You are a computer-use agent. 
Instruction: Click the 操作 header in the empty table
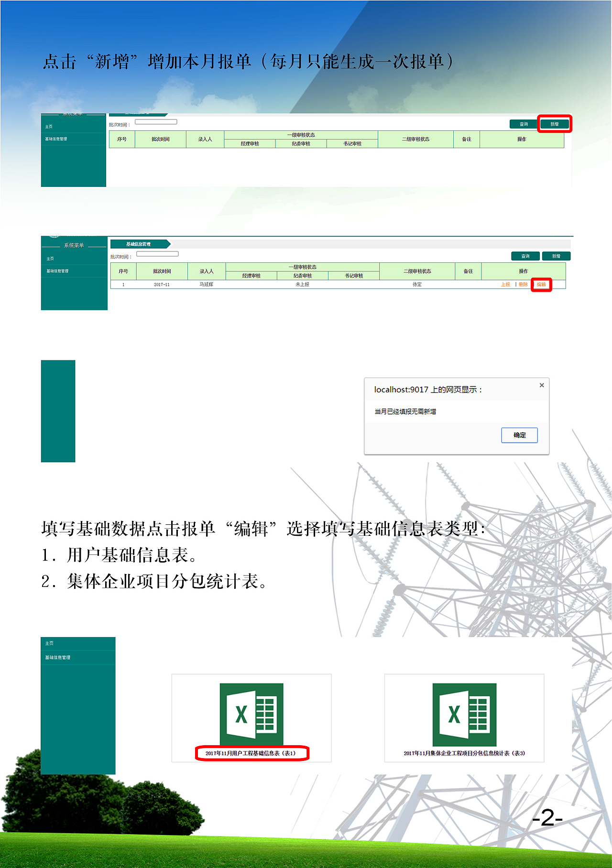(x=522, y=139)
